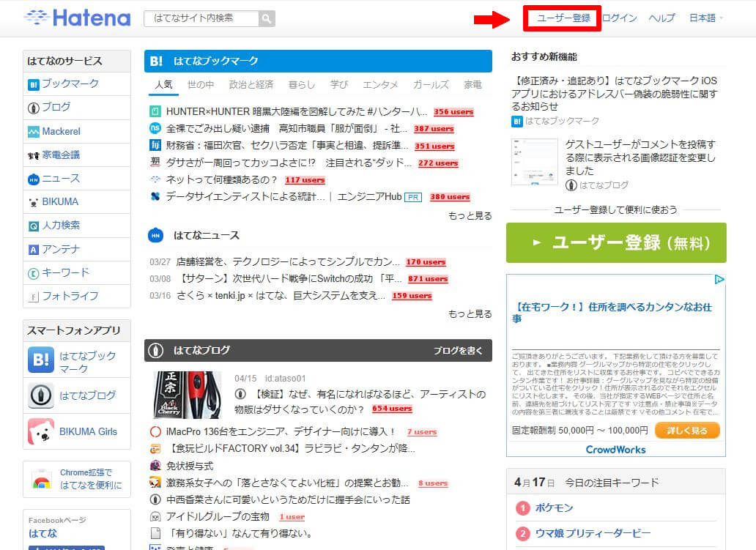756x550 pixels.
Task: Click the AdChoices icon on the ad
Action: (x=719, y=280)
